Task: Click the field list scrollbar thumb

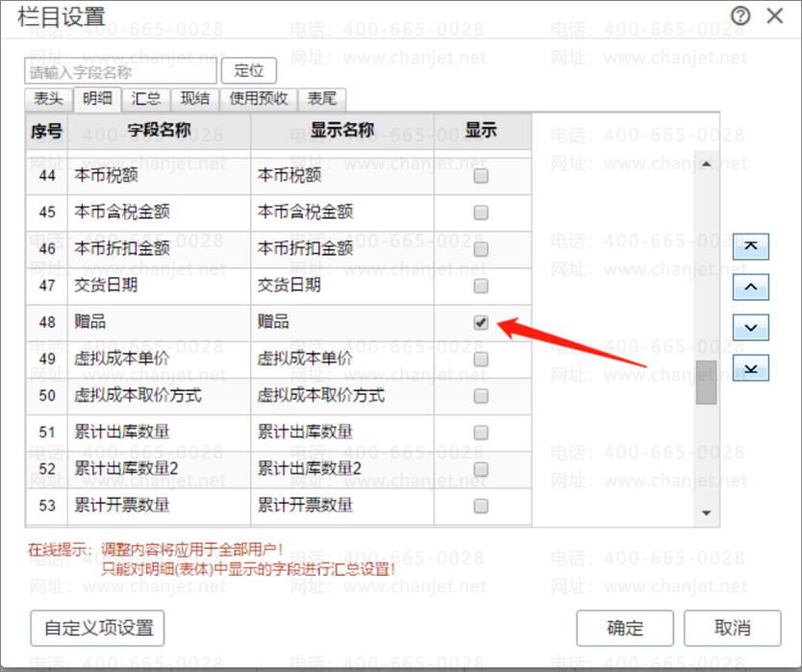Action: 706,382
